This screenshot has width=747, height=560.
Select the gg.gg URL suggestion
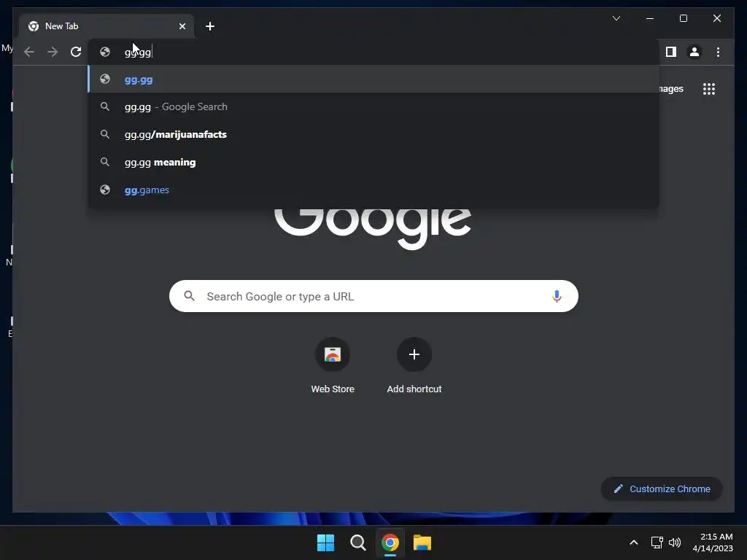[373, 79]
